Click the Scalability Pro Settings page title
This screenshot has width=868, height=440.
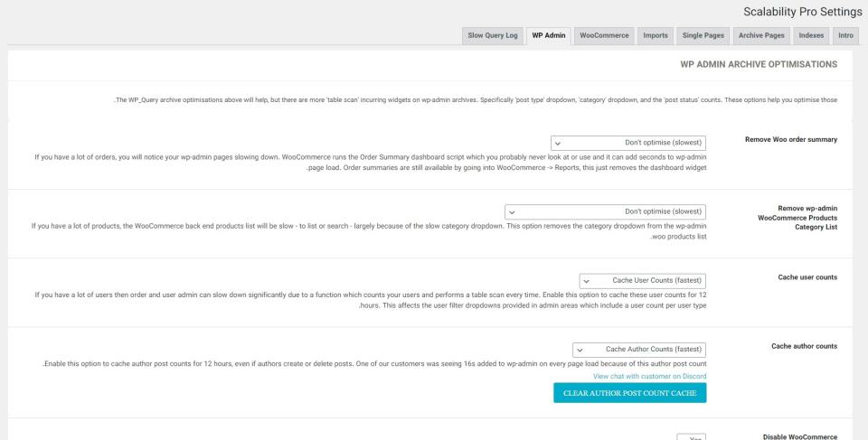tap(804, 12)
